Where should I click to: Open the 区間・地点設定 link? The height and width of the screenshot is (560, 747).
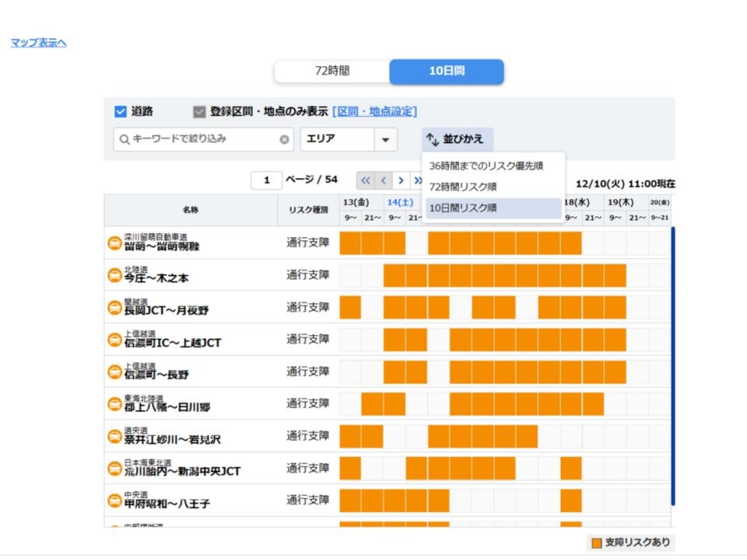pos(374,111)
